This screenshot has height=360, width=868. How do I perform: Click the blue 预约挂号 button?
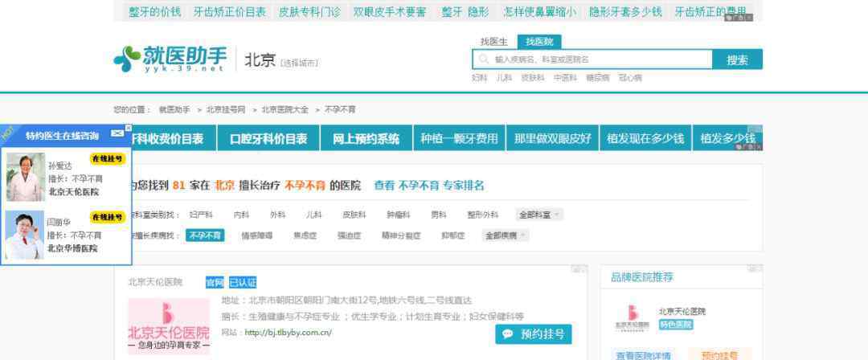pyautogui.click(x=534, y=334)
